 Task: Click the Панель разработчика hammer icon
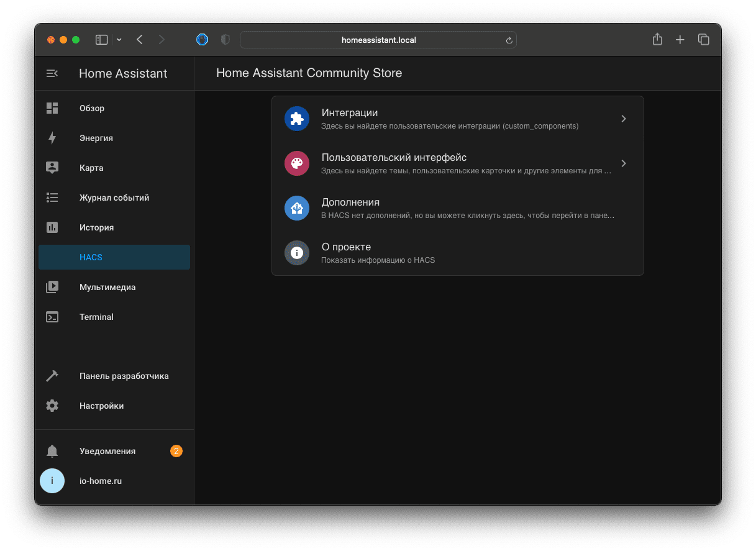pyautogui.click(x=52, y=376)
